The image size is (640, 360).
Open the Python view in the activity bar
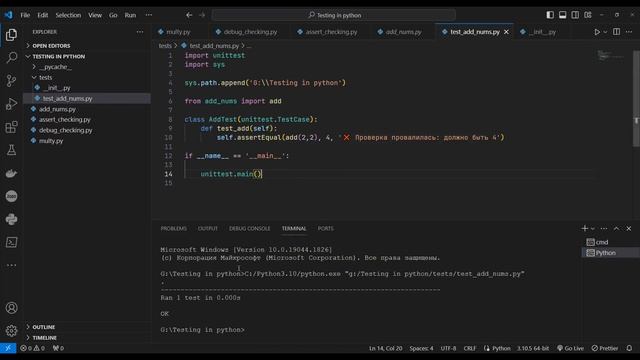[11, 219]
